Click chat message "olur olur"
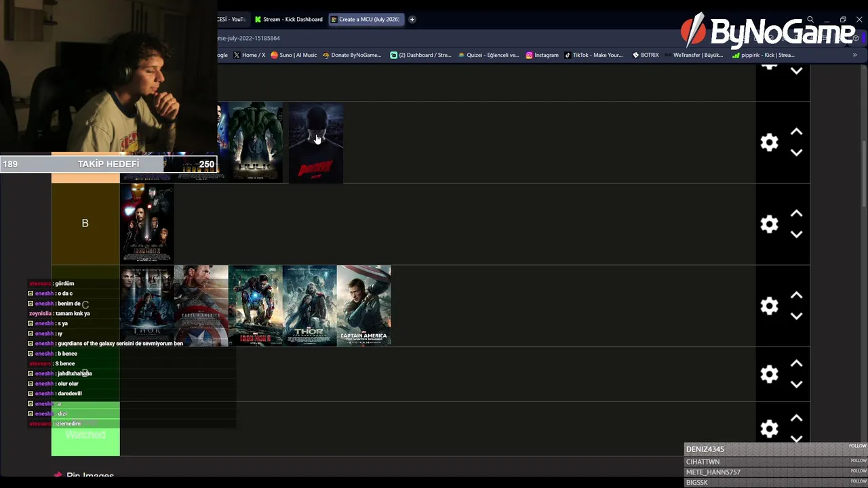 [x=68, y=384]
